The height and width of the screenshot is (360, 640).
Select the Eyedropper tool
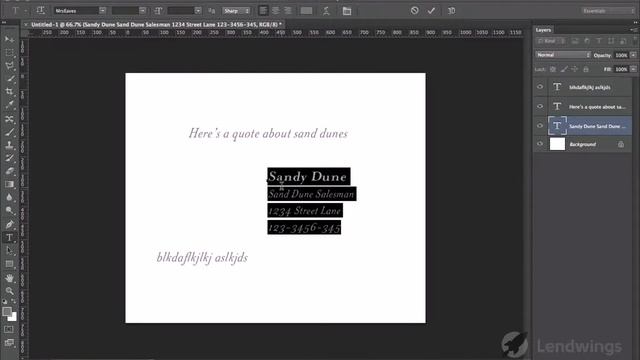[x=9, y=105]
